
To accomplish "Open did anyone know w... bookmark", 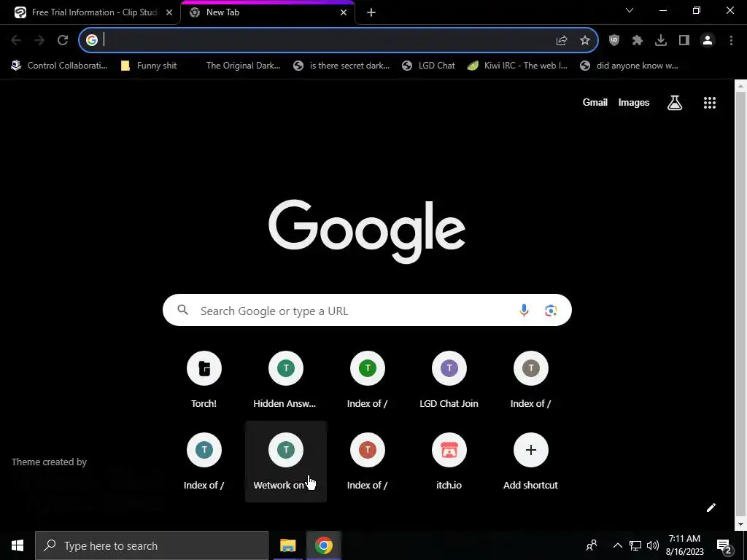I will pos(629,66).
